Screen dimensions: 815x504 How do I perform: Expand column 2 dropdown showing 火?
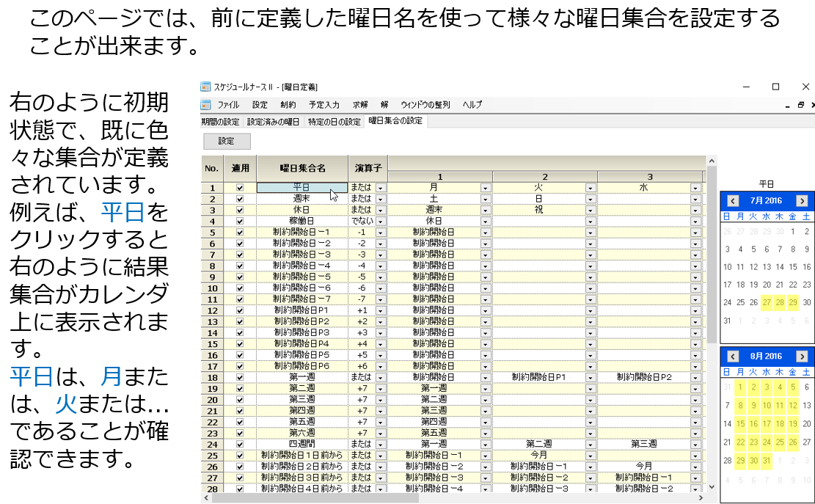(590, 188)
